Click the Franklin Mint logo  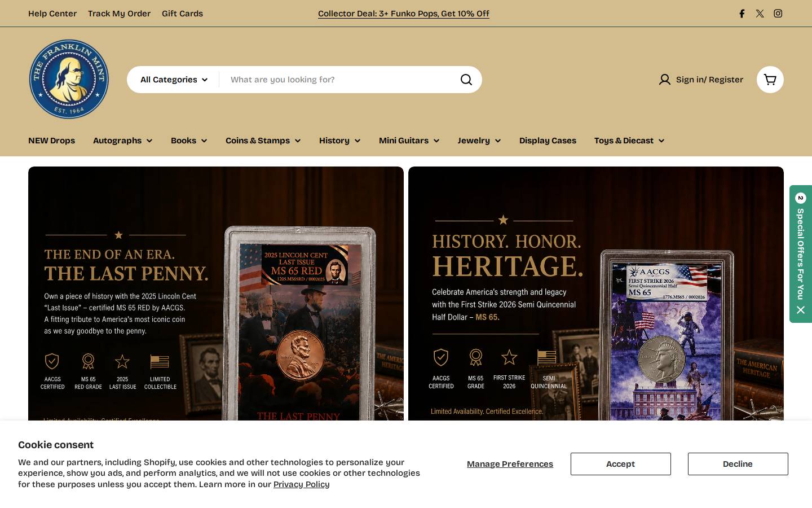[x=69, y=79]
